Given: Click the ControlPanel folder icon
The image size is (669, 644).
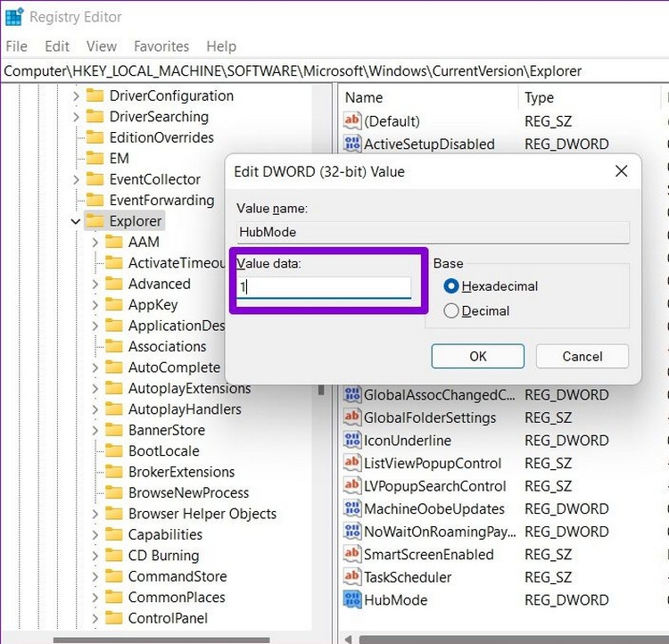Looking at the screenshot, I should pyautogui.click(x=114, y=618).
